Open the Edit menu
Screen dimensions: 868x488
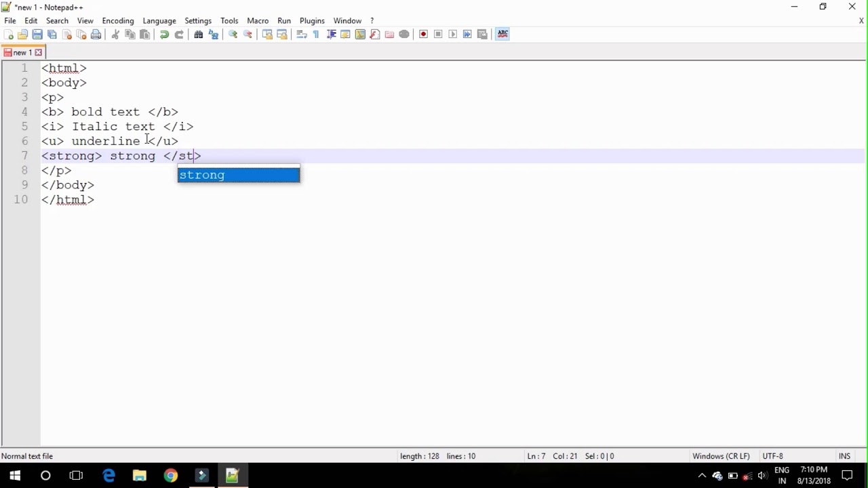(31, 20)
